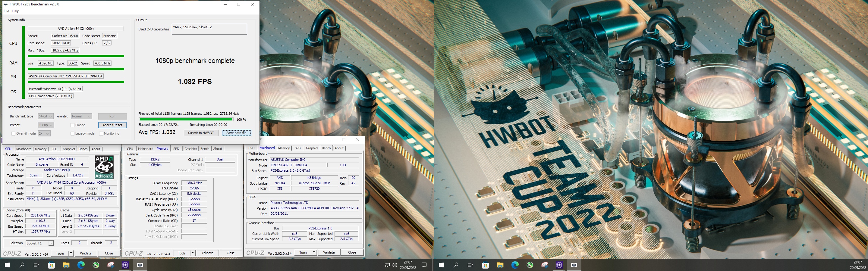Image resolution: width=868 pixels, height=271 pixels.
Task: Open network status in left system tray
Action: [387, 265]
